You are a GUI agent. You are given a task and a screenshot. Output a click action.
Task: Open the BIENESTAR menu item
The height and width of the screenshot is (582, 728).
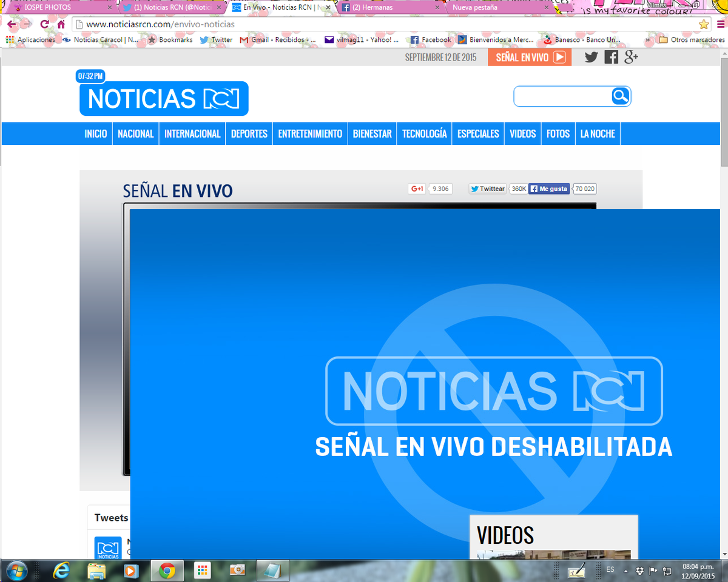coord(372,133)
